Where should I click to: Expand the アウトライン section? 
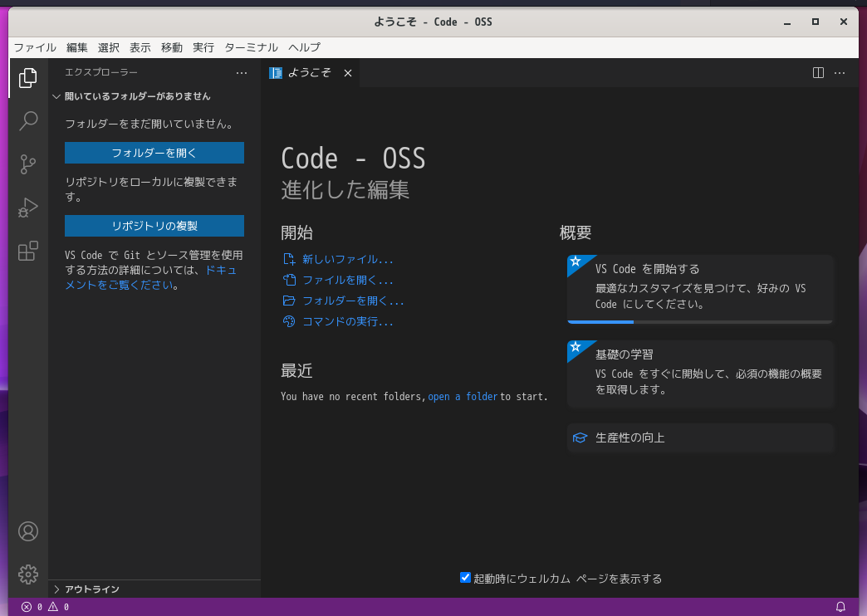coord(56,589)
